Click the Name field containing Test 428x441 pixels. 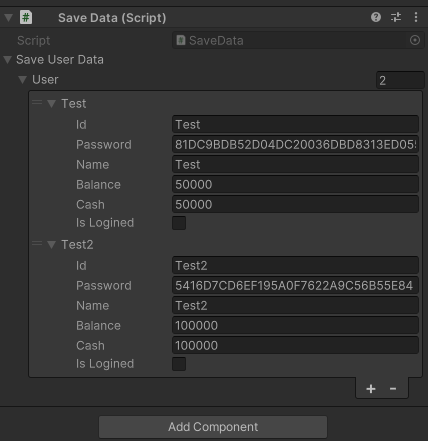(295, 164)
